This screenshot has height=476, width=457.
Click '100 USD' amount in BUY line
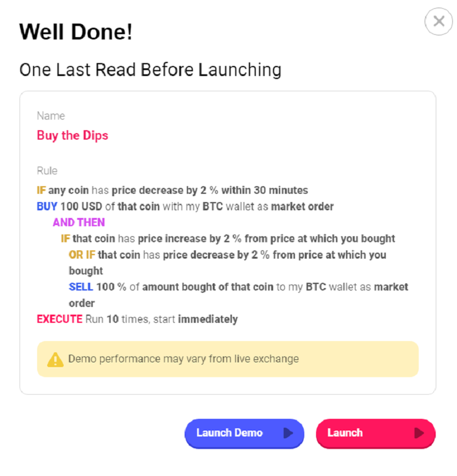click(81, 206)
